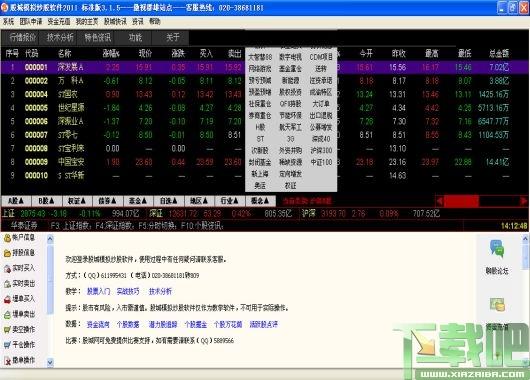Switch to the 关于 tab
This screenshot has height=380, width=530.
(173, 38)
